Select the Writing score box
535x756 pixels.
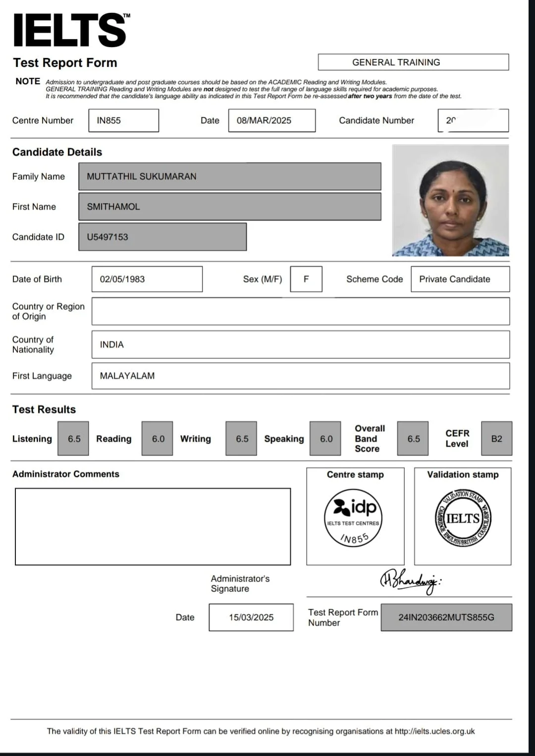point(241,438)
